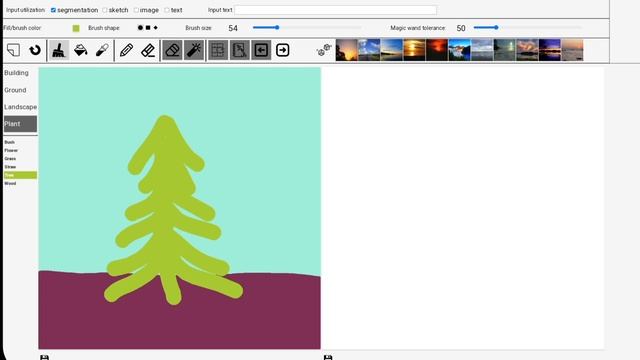Image resolution: width=640 pixels, height=360 pixels.
Task: Choose the Flower label
Action: pos(11,150)
